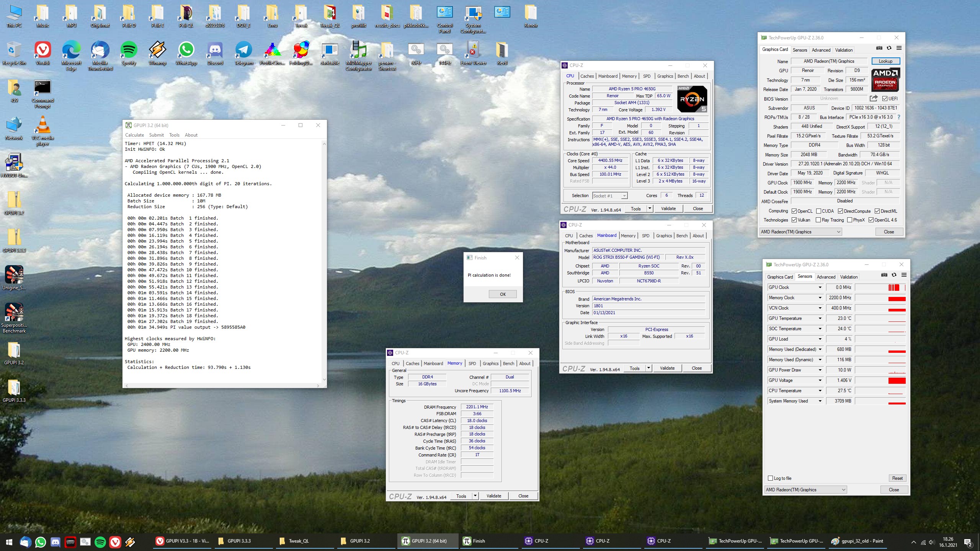The height and width of the screenshot is (551, 980).
Task: Click GPU-Z refresh icon in top window
Action: click(x=889, y=48)
